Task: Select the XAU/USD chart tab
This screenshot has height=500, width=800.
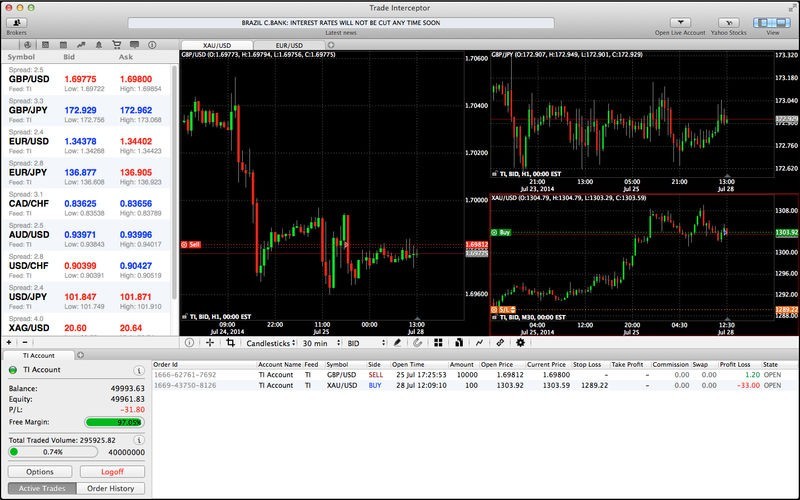Action: tap(215, 46)
